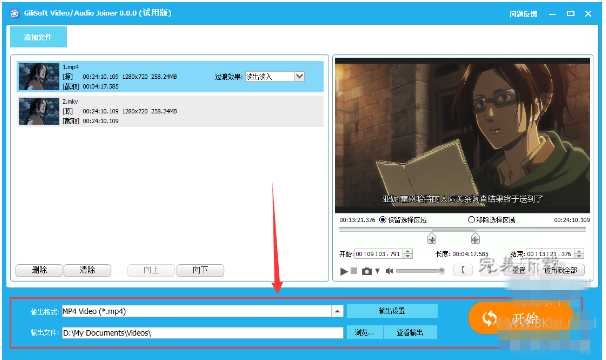Viewport: 606px width, 360px height.
Task: Click the output format MP4 Video field
Action: pyautogui.click(x=196, y=311)
